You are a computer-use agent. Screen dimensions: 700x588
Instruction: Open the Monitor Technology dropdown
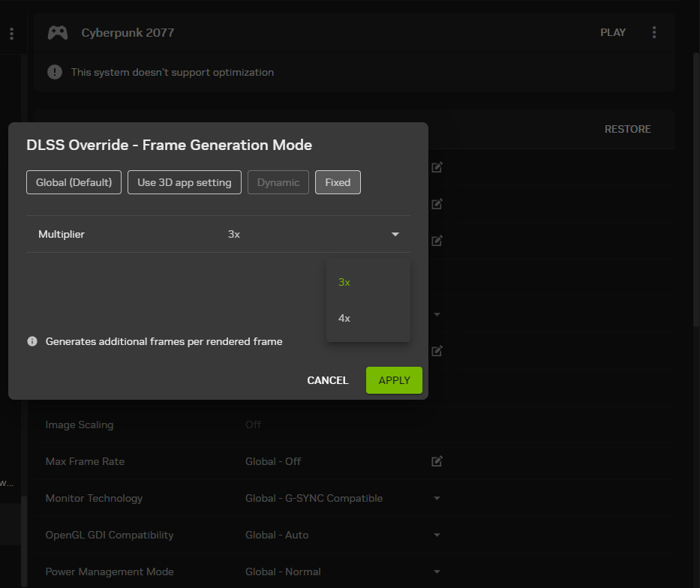[437, 498]
